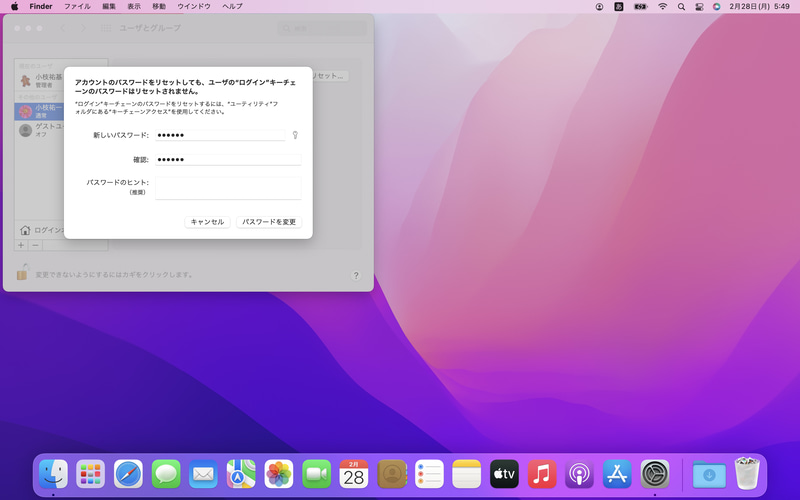This screenshot has width=800, height=500.
Task: Click the パスワードのヒント text box
Action: click(228, 188)
